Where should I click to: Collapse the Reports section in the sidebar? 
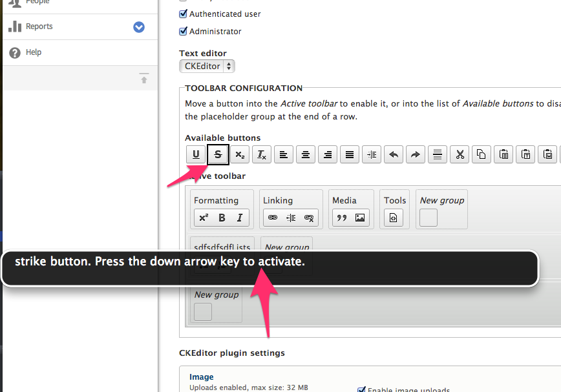coord(139,27)
